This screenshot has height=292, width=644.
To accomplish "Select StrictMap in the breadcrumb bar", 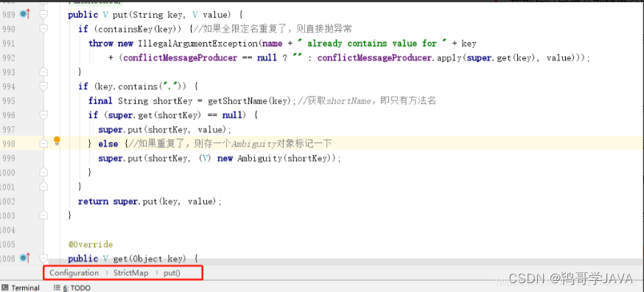I will [131, 273].
